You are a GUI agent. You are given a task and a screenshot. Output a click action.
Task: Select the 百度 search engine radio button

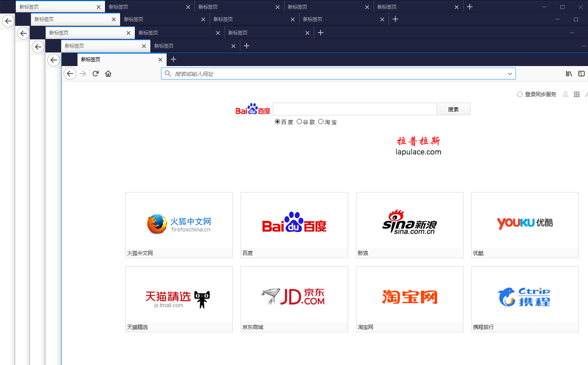(277, 122)
